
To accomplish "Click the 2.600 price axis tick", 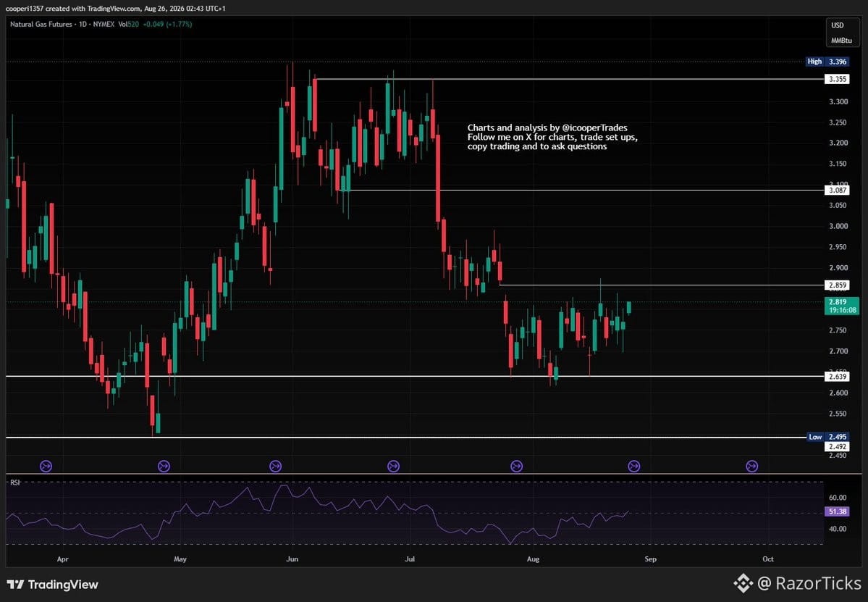I will [838, 393].
